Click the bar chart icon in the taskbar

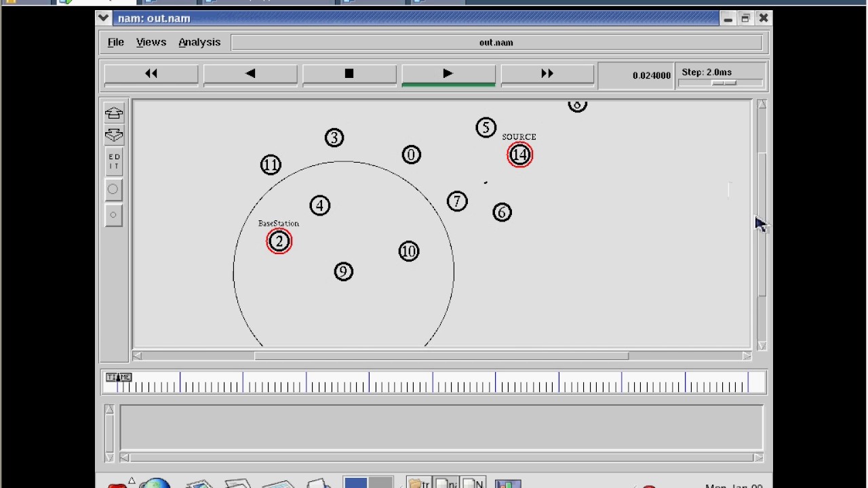pyautogui.click(x=508, y=483)
